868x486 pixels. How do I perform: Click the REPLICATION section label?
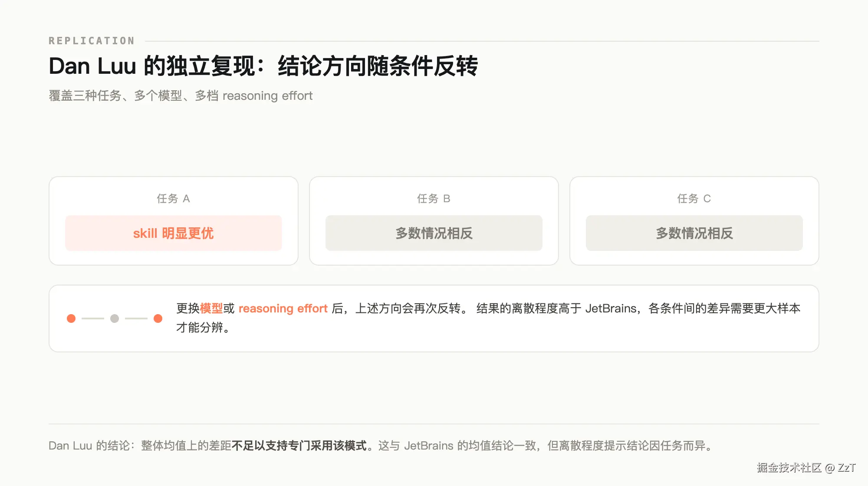click(92, 41)
